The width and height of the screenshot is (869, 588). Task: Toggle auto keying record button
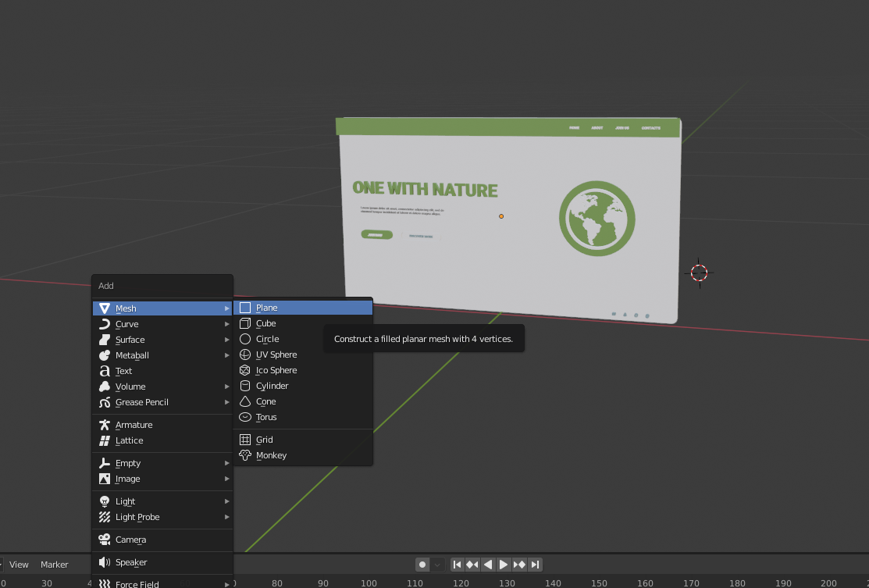pos(422,564)
